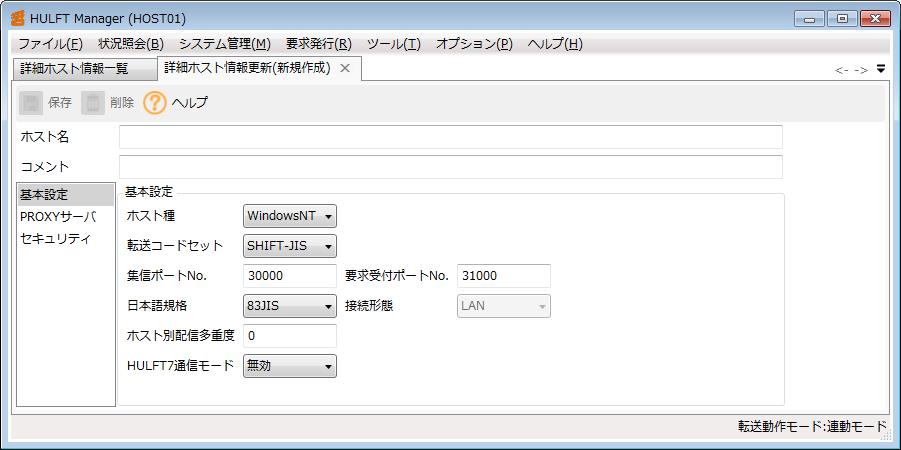
Task: Open the 状況照会(B) menu
Action: (x=131, y=44)
